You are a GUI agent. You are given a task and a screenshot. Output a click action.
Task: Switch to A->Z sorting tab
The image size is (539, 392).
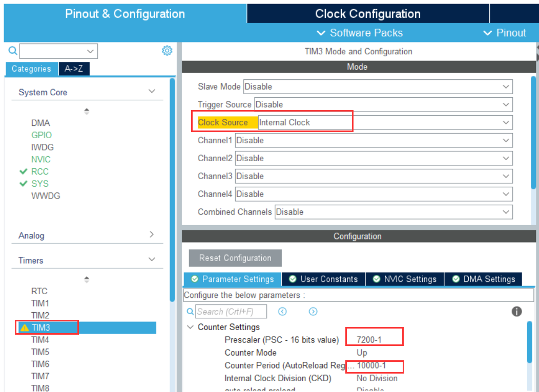pyautogui.click(x=74, y=69)
